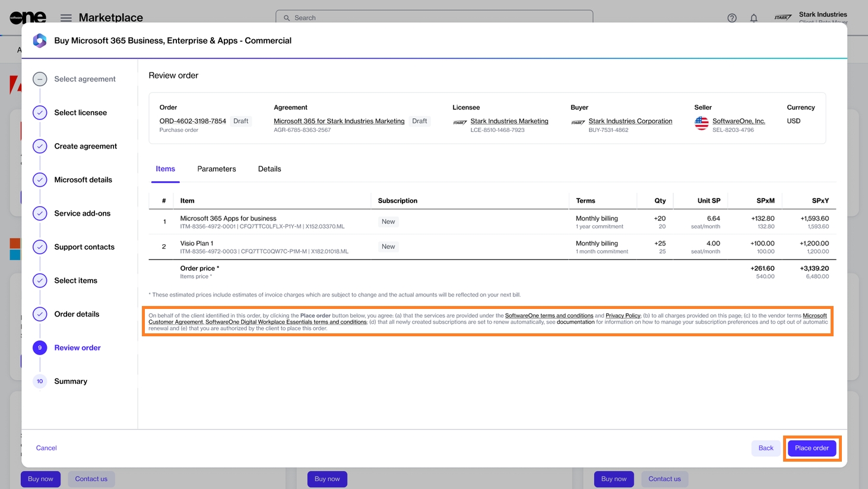Cancel the purchase order
Image resolution: width=868 pixels, height=489 pixels.
[46, 448]
